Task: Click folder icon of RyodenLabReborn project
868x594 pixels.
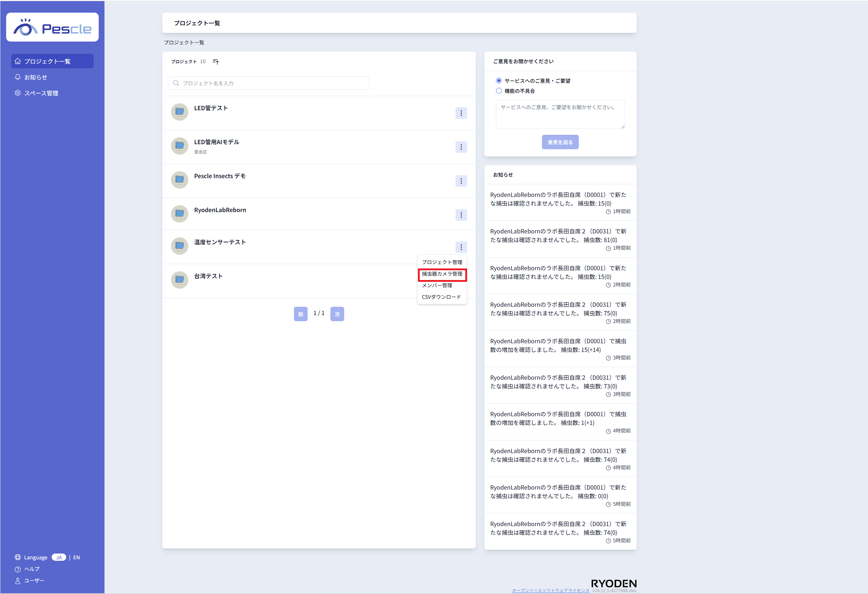Action: (x=180, y=214)
